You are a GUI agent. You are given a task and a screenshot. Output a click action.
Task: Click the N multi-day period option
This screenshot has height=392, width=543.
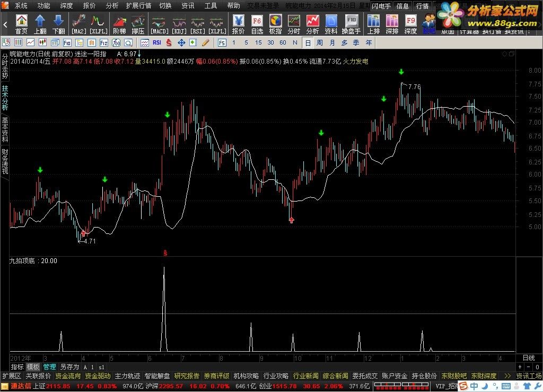[295, 42]
